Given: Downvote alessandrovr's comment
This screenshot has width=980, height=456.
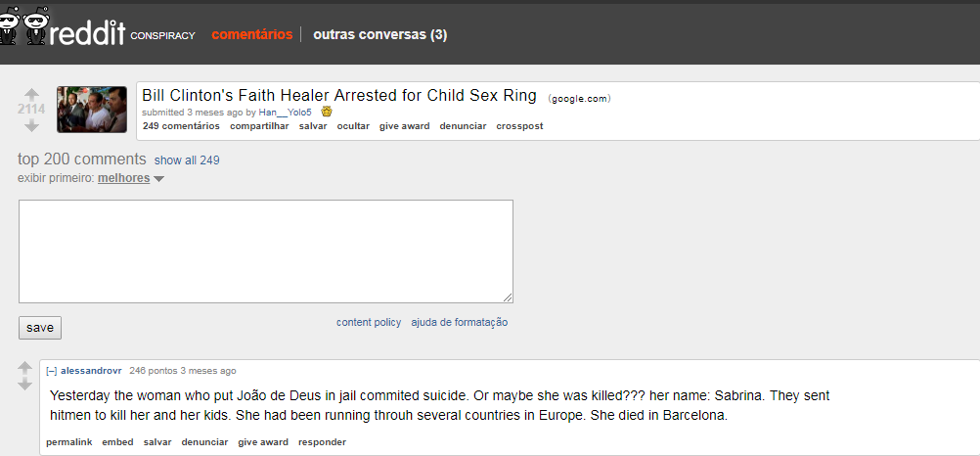Looking at the screenshot, I should (25, 385).
